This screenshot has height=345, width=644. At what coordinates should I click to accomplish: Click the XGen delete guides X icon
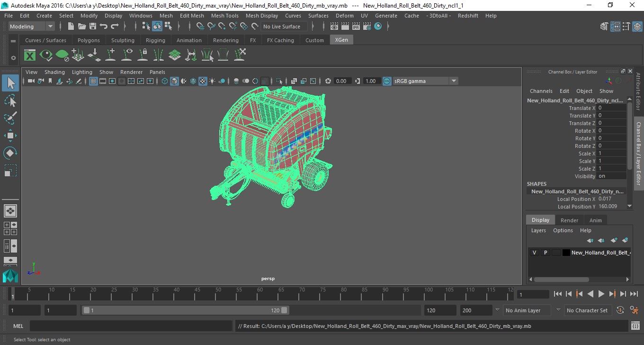click(x=239, y=55)
